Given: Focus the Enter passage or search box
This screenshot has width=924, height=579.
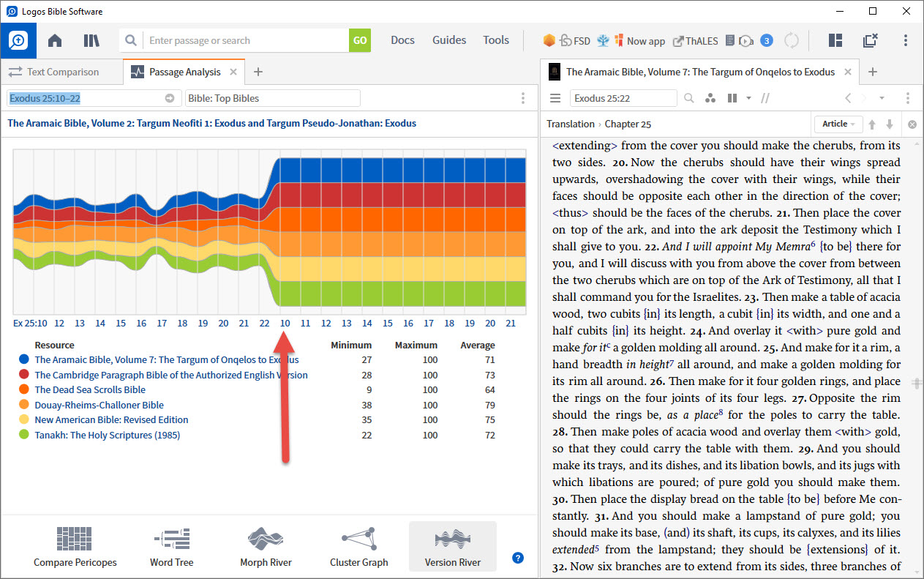Looking at the screenshot, I should [245, 41].
